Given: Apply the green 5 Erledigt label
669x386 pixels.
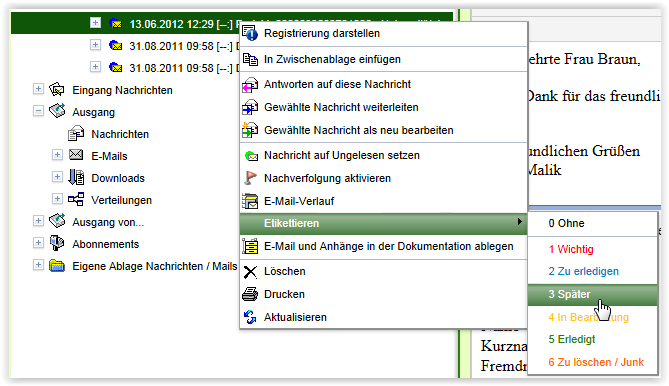Looking at the screenshot, I should 592,340.
